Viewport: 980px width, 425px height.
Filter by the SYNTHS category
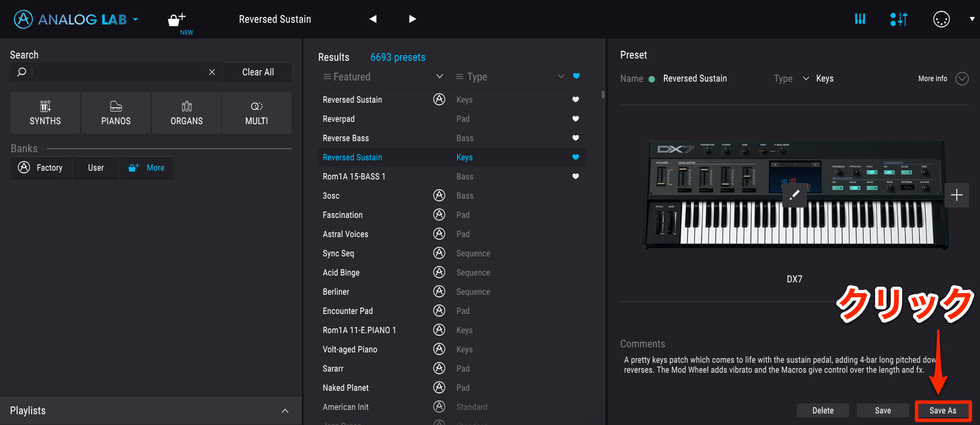point(45,112)
